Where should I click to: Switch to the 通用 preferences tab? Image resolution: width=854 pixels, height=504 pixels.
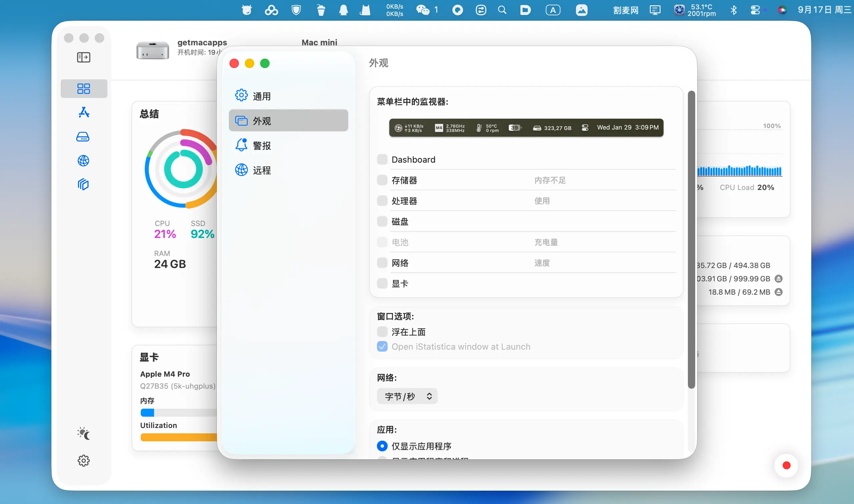262,96
